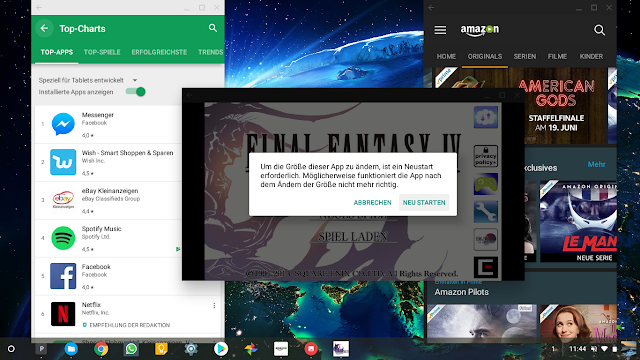The height and width of the screenshot is (360, 640).
Task: Click the 'Top-Charts' header title
Action: coord(82,29)
